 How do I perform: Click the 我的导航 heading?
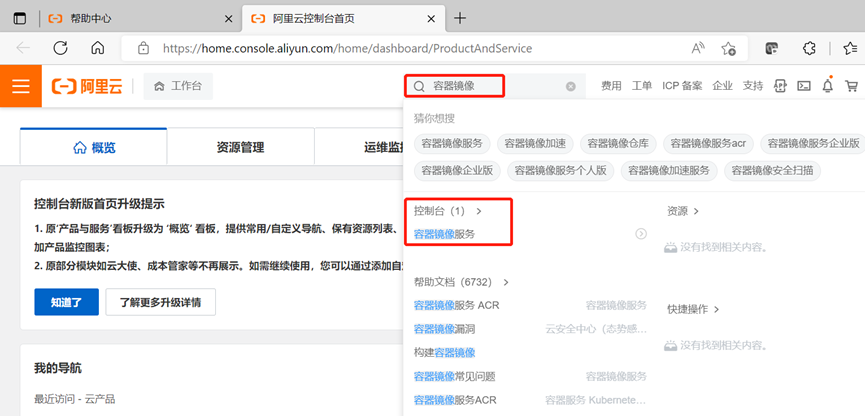[x=57, y=368]
